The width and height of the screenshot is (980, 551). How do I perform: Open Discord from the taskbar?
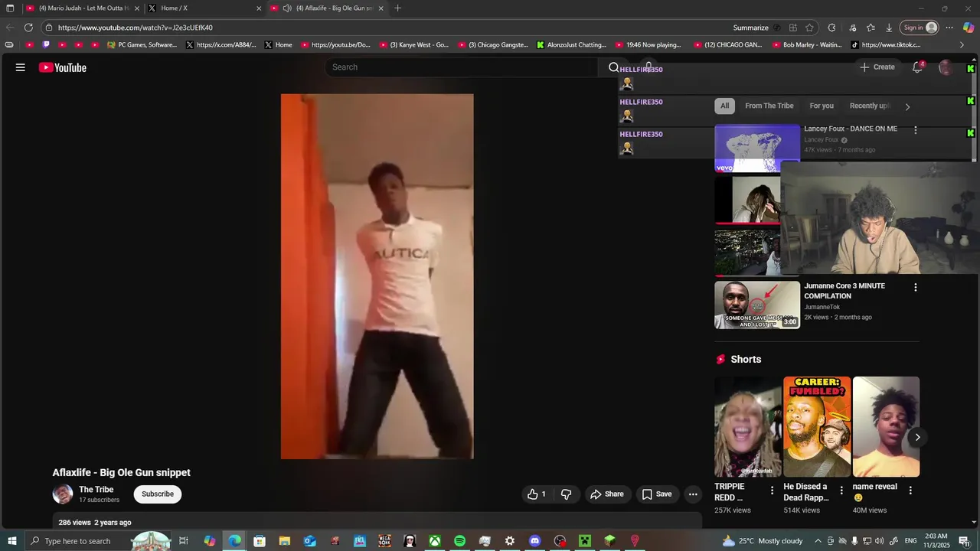pos(535,541)
